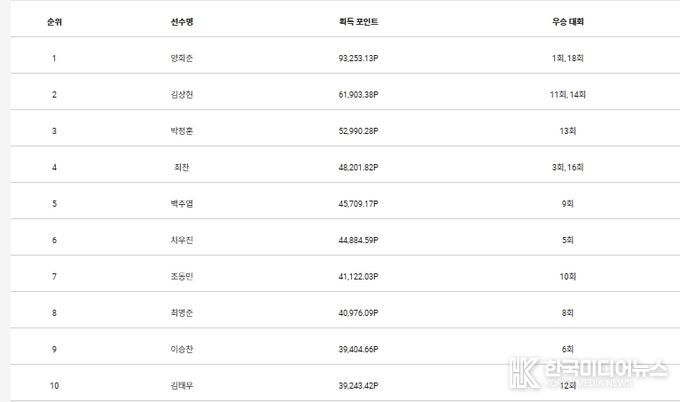This screenshot has height=402, width=680.
Task: Click the HK logo watermark icon
Action: tap(524, 373)
